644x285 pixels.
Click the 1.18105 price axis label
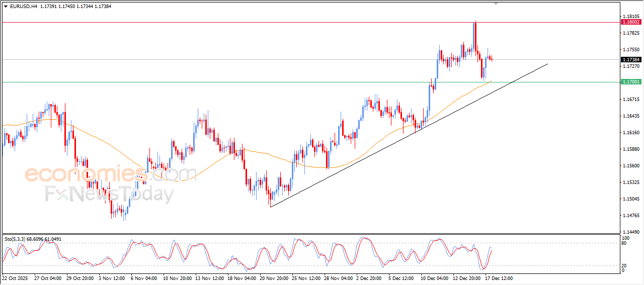(x=631, y=17)
